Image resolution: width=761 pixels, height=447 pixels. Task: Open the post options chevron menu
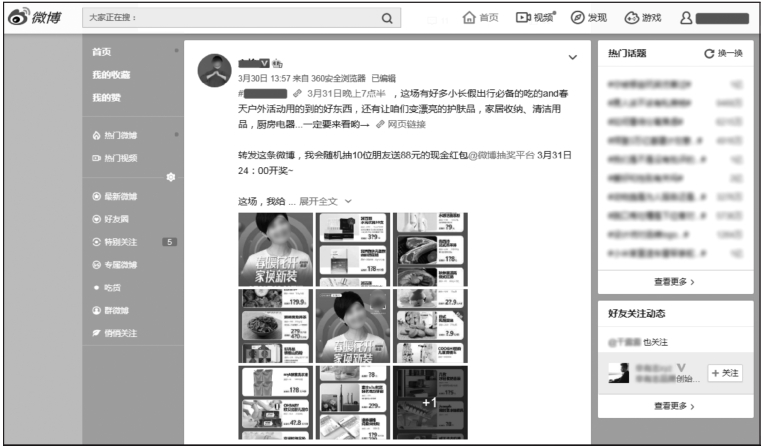click(572, 57)
